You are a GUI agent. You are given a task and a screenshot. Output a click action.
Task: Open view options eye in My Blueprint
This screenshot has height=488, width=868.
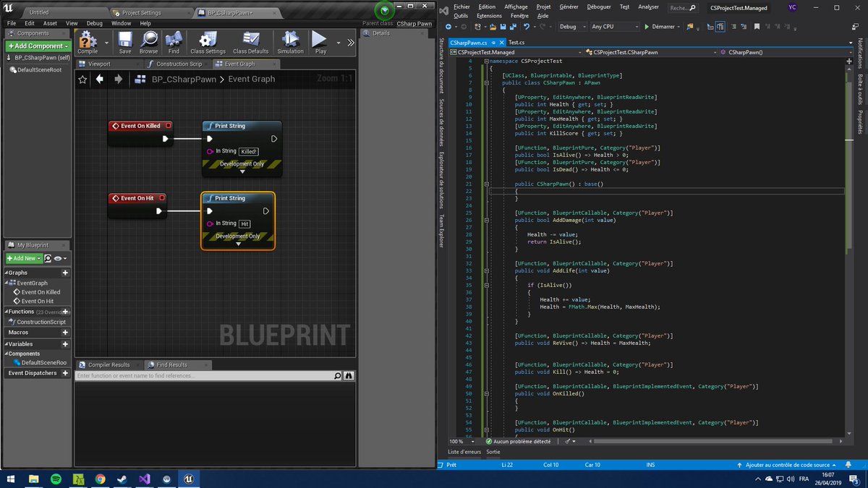coord(59,258)
